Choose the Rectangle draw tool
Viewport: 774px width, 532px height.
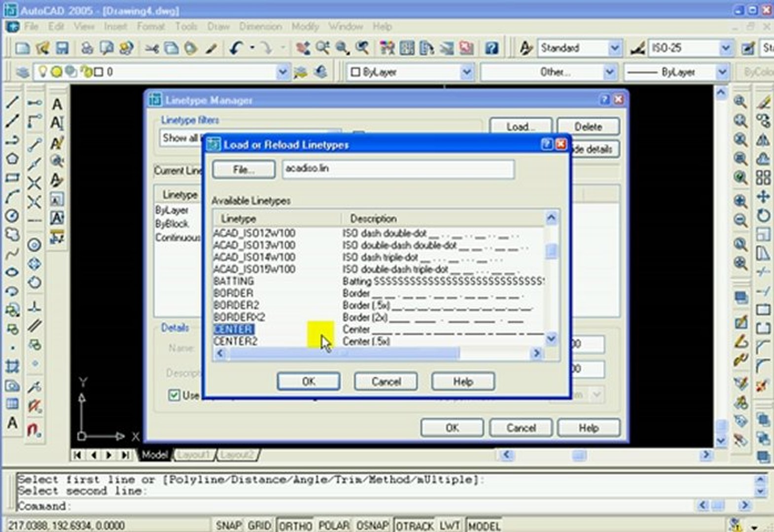12,178
